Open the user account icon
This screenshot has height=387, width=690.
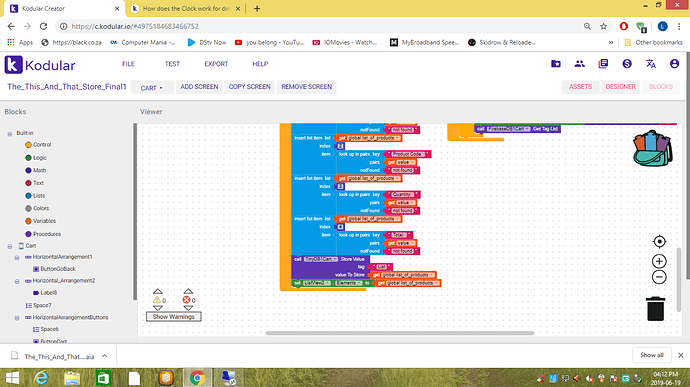tap(674, 64)
